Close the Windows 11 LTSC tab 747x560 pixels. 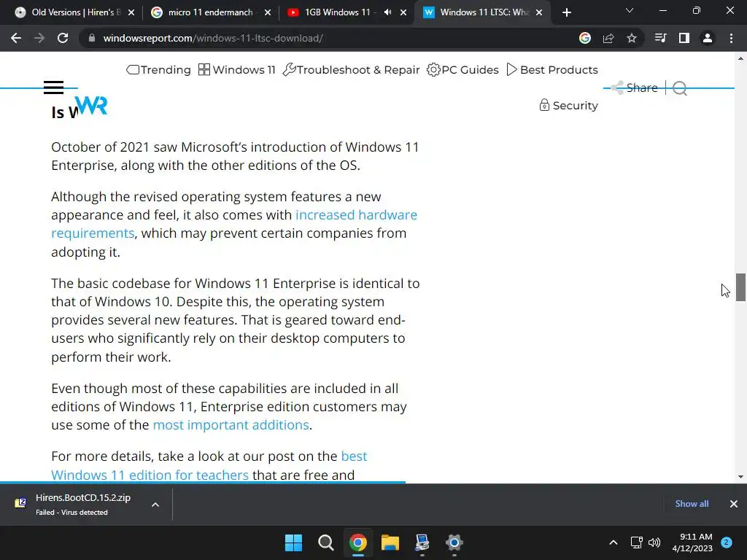[x=539, y=12]
